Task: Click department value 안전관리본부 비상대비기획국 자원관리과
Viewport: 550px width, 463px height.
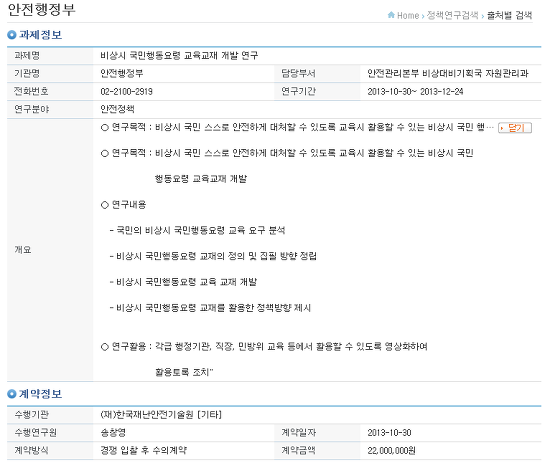Action: tap(448, 73)
